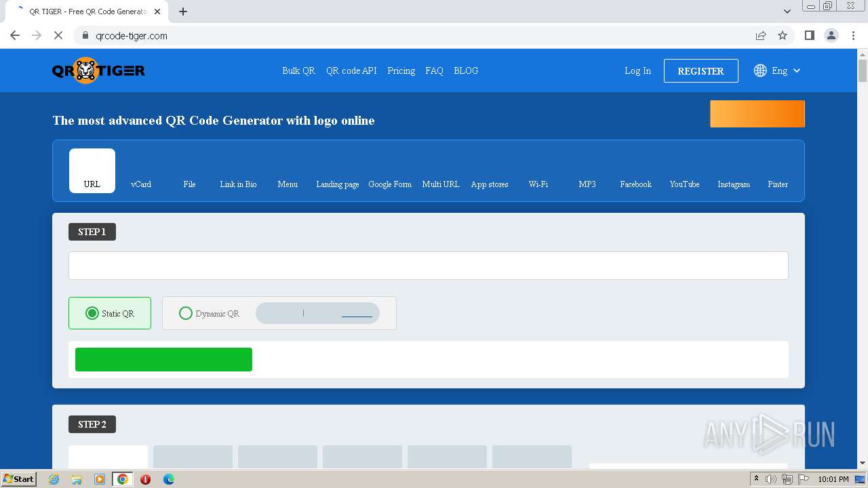This screenshot has width=868, height=488.
Task: Click the share page icon in address bar
Action: pos(761,35)
